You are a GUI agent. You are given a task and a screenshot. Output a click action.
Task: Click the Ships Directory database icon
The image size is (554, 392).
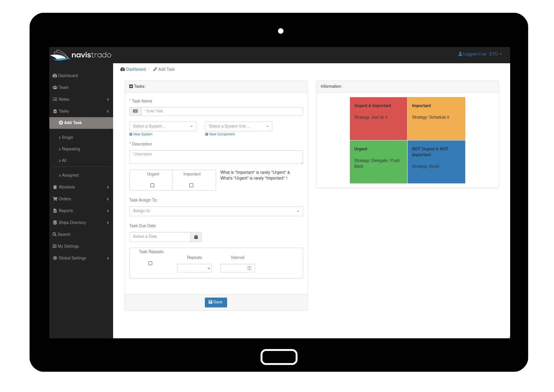pos(55,223)
